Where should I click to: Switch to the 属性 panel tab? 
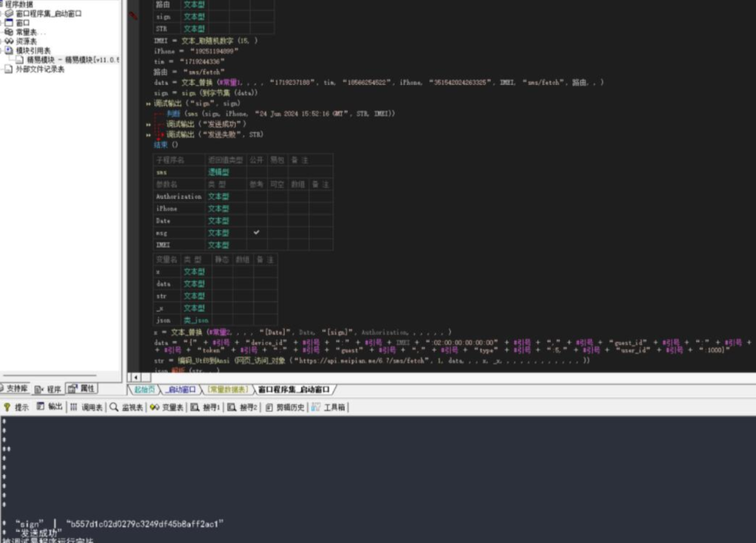[x=82, y=389]
